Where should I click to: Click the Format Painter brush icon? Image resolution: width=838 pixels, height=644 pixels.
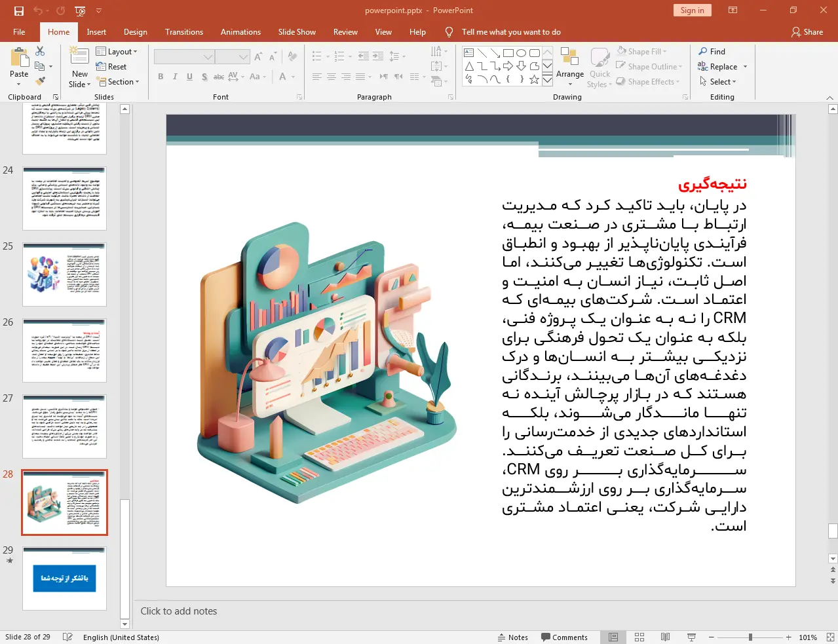[40, 81]
